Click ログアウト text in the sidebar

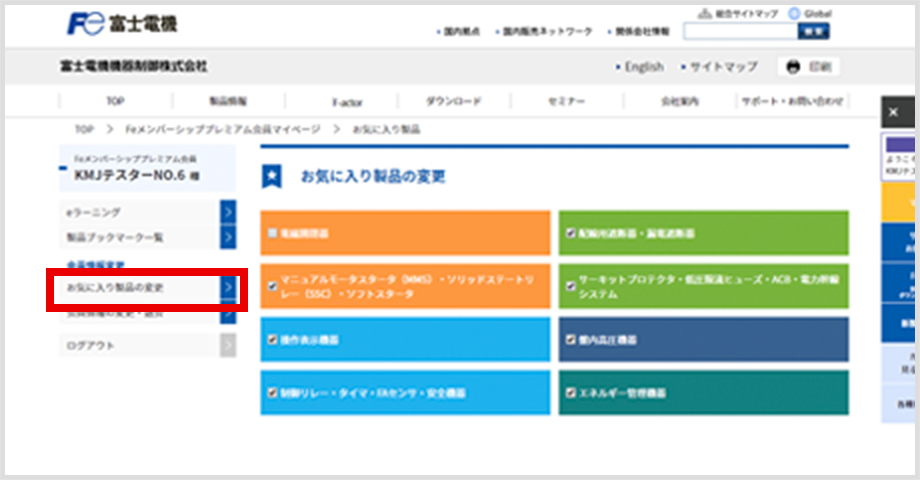point(90,346)
